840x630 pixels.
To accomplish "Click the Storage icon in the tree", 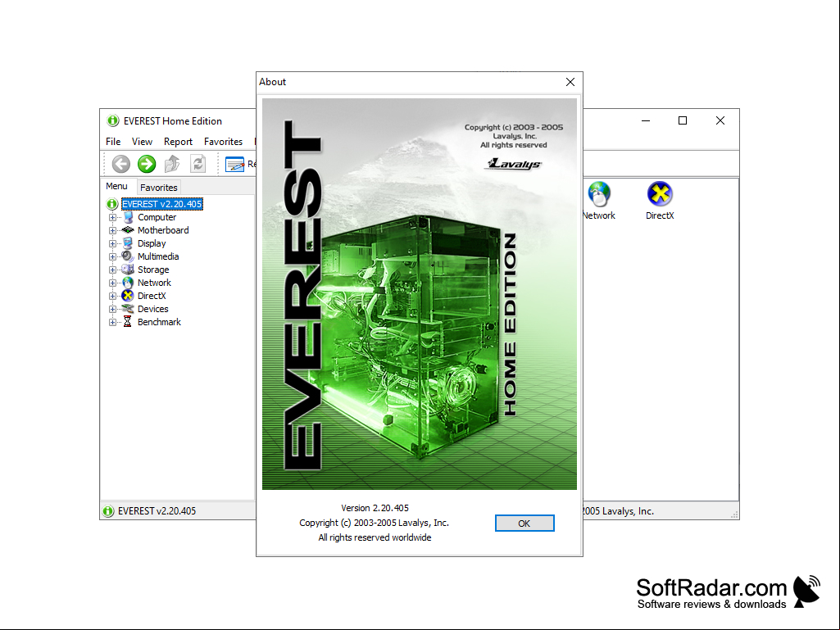I will click(x=128, y=270).
